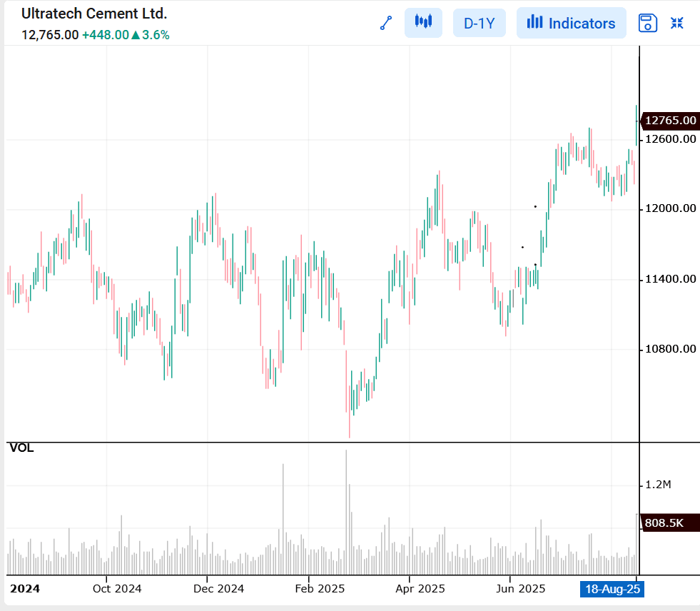Click the Apr 2025 date label
Viewport: 700px width, 611px height.
[x=420, y=589]
